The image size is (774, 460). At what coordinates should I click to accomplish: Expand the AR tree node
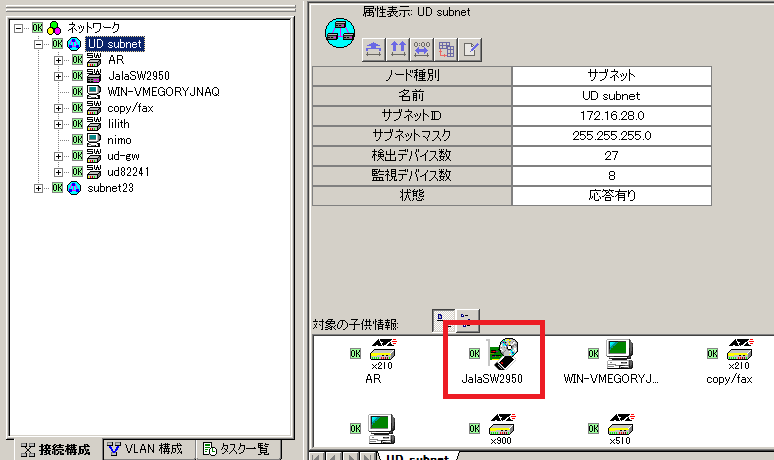click(x=58, y=60)
